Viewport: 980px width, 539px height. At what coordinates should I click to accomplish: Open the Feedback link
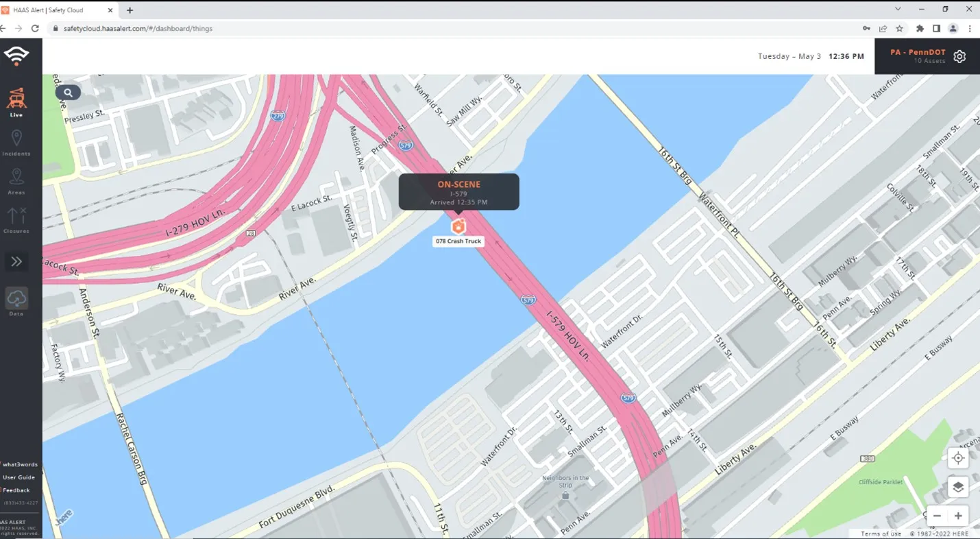click(x=16, y=490)
